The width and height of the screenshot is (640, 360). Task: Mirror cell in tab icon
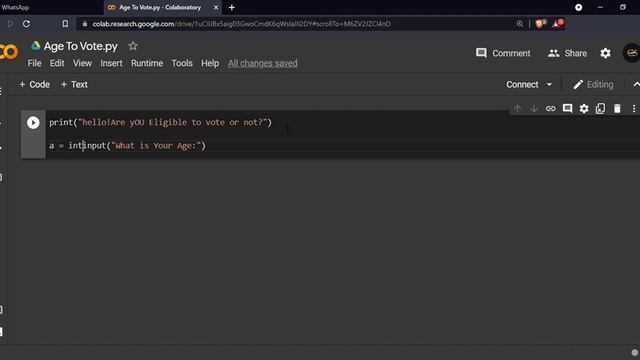pyautogui.click(x=600, y=109)
